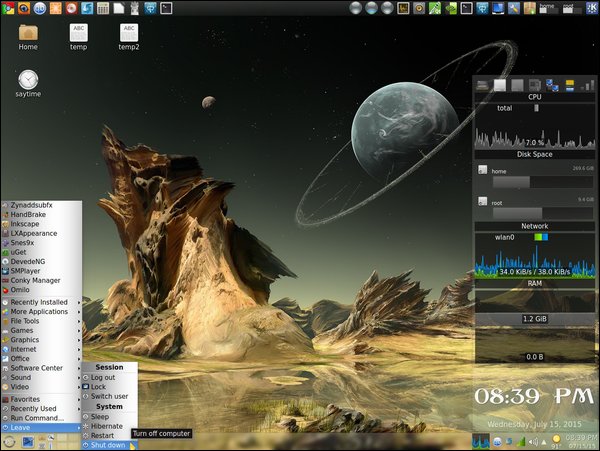Image resolution: width=600 pixels, height=451 pixels.
Task: Expand the Office submenu
Action: click(41, 358)
